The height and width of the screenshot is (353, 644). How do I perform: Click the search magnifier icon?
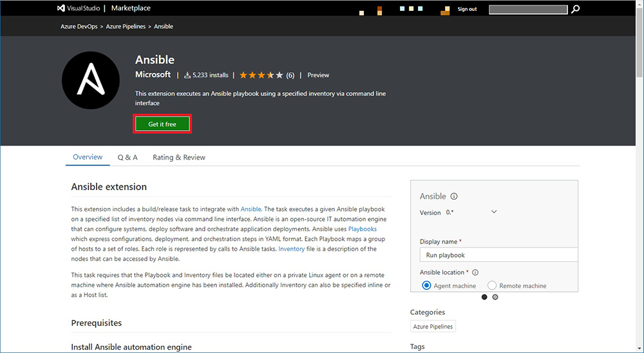tap(575, 9)
